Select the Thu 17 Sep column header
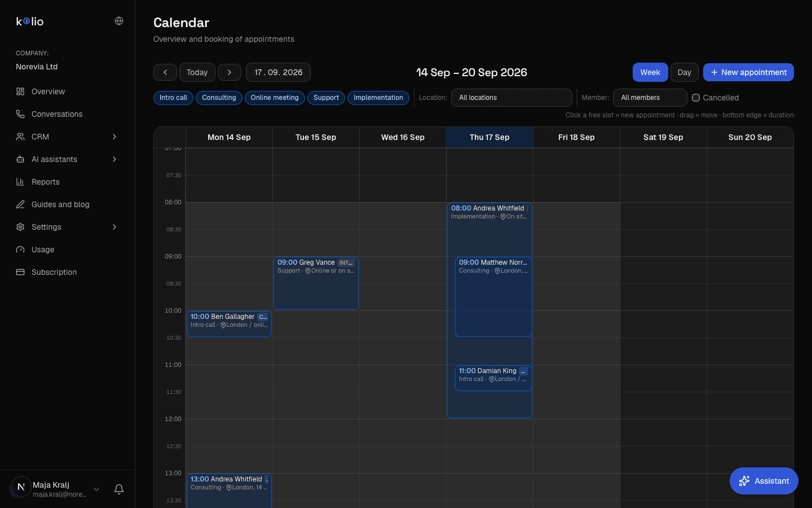This screenshot has width=812, height=508. coord(489,137)
